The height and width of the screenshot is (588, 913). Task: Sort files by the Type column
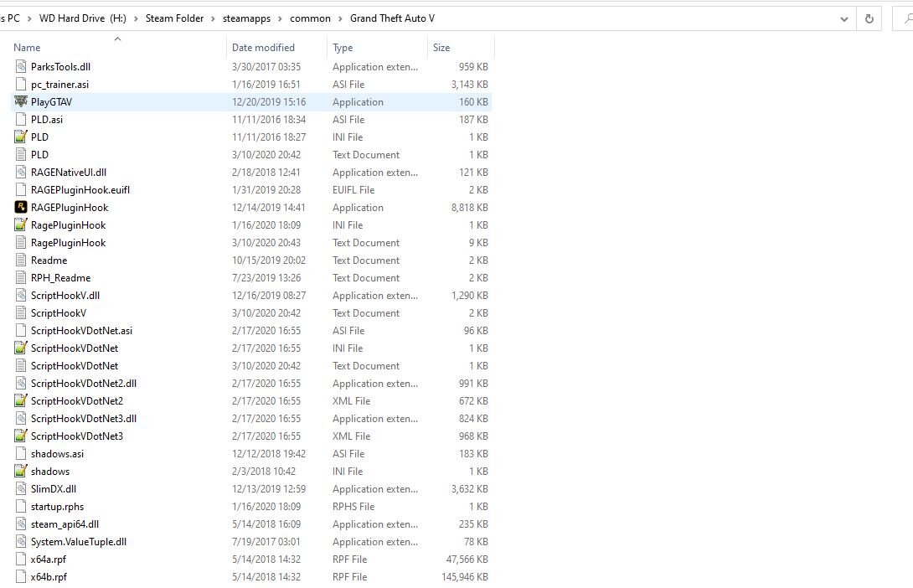[x=343, y=48]
